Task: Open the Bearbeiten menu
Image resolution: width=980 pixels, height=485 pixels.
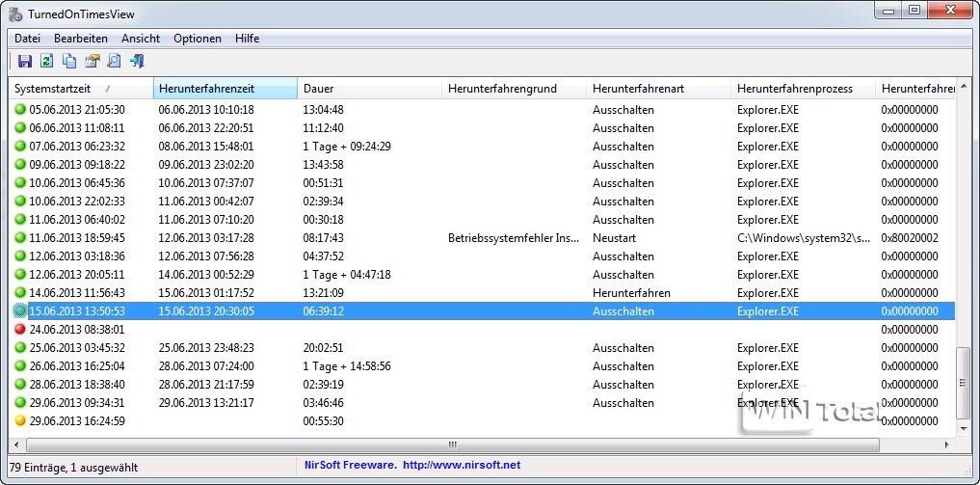Action: (x=81, y=39)
